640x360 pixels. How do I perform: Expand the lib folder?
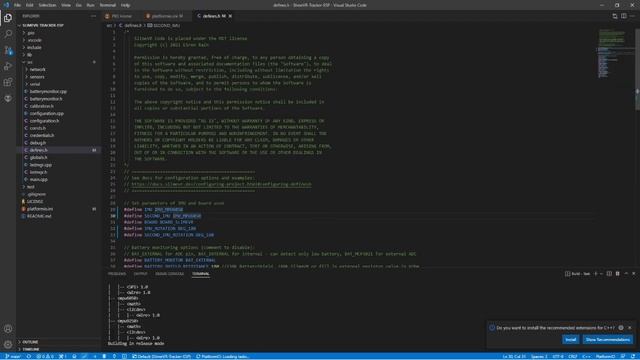[x=29, y=55]
